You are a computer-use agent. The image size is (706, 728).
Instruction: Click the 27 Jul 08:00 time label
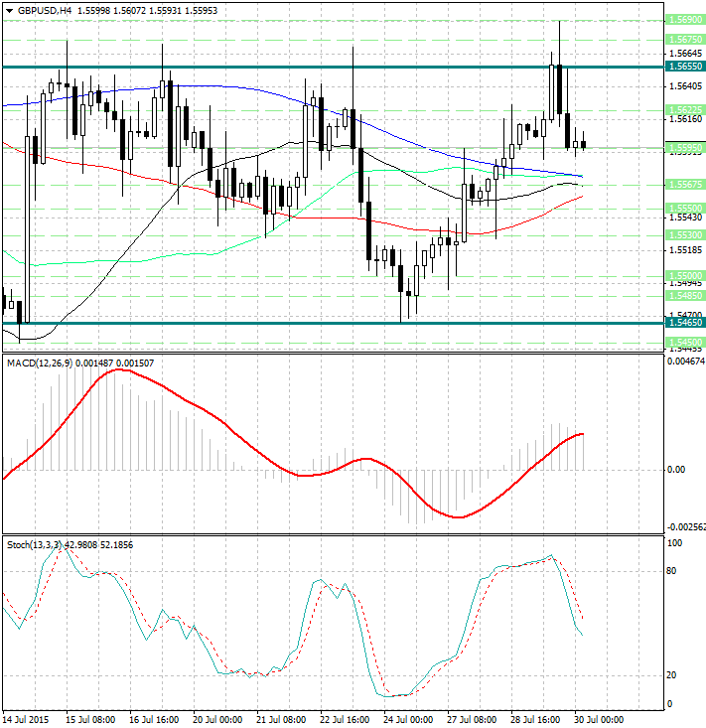[472, 720]
